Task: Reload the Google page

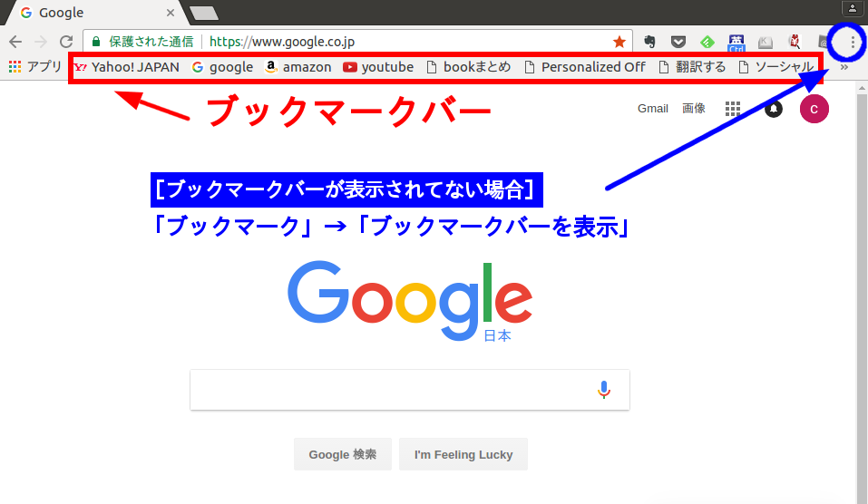Action: [66, 42]
